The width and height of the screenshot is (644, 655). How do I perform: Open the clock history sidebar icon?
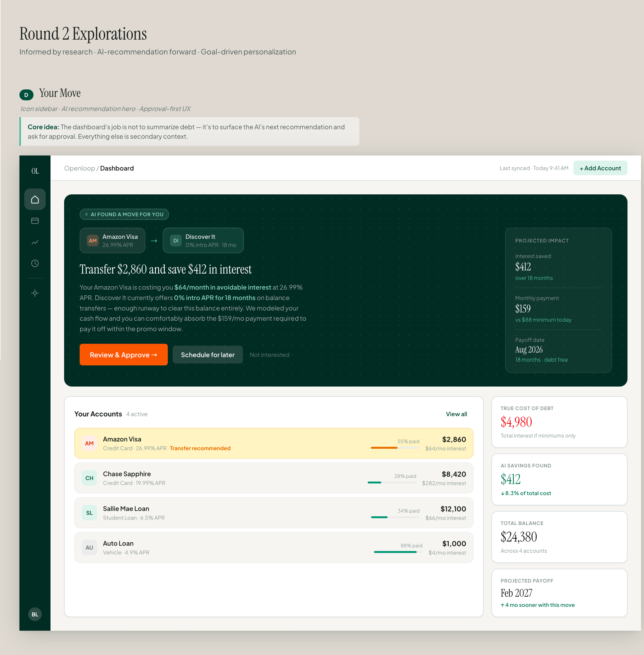tap(35, 264)
